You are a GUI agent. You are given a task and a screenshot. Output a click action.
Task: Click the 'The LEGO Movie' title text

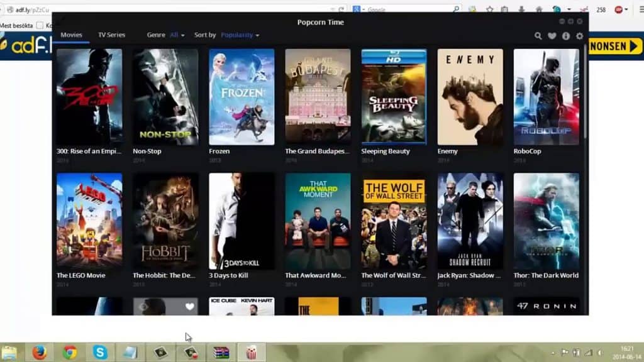point(81,275)
